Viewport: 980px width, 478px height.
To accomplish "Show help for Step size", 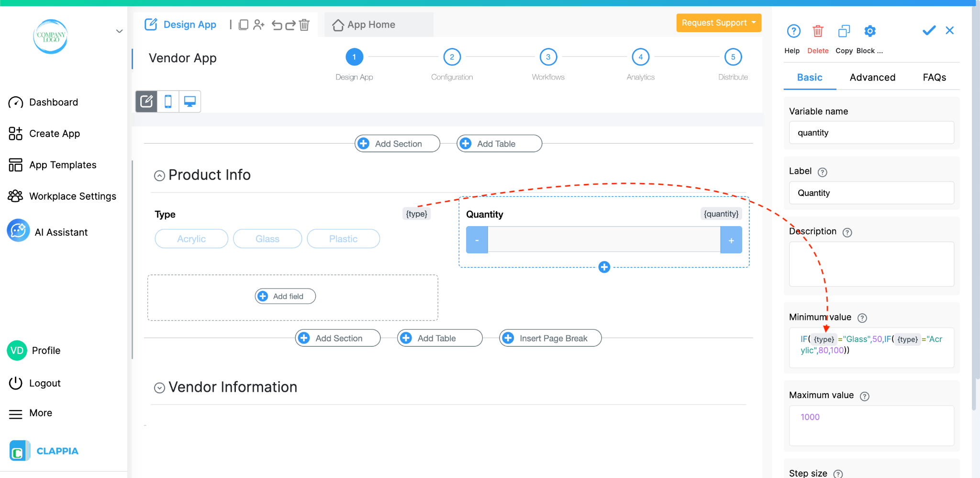I will pos(838,474).
